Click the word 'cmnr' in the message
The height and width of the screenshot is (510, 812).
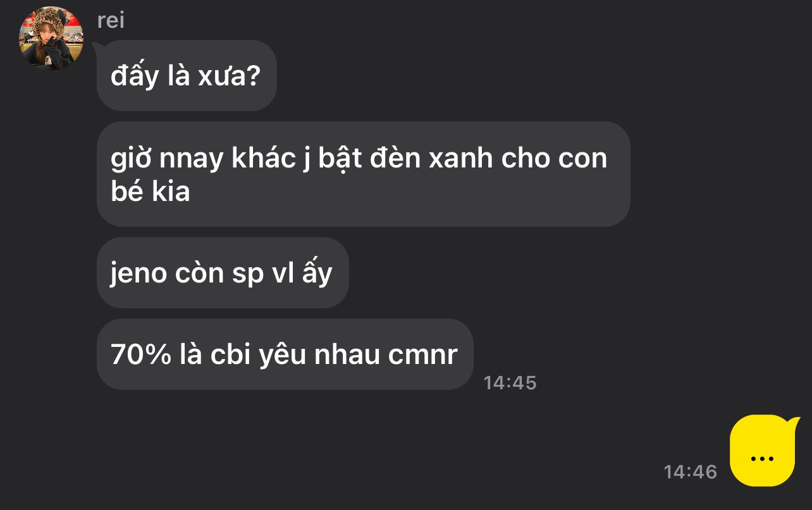(422, 355)
